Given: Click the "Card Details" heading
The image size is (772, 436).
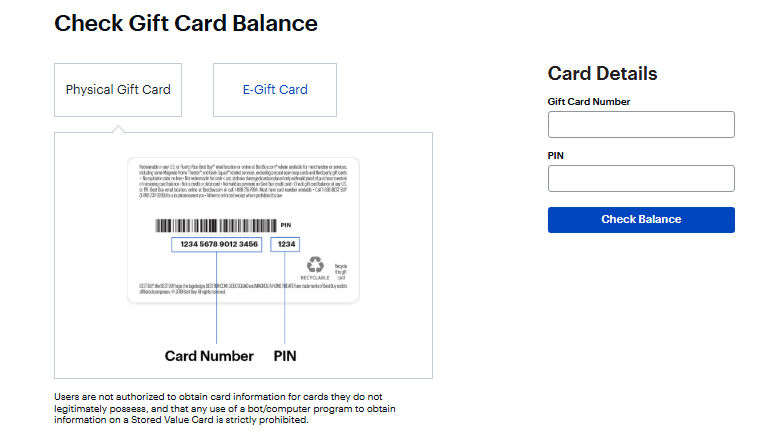Looking at the screenshot, I should click(602, 73).
